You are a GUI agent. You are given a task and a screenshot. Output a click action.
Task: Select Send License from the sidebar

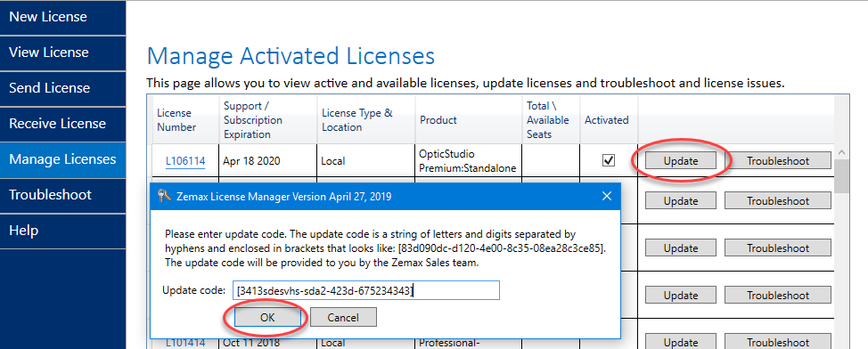click(62, 88)
